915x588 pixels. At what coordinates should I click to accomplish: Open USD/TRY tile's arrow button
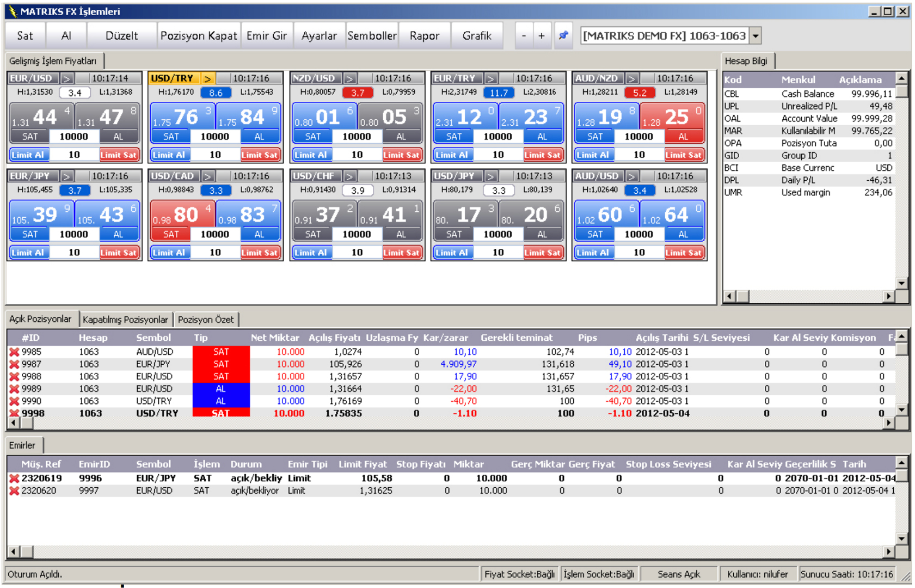[x=207, y=78]
